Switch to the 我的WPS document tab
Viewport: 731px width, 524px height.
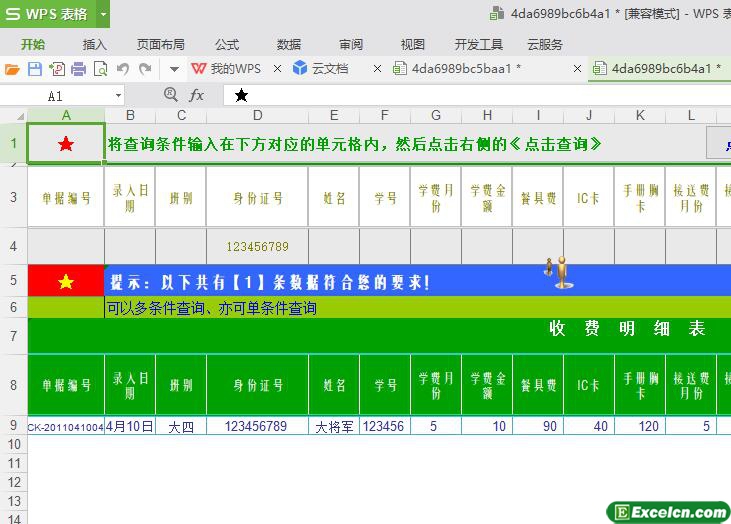227,69
